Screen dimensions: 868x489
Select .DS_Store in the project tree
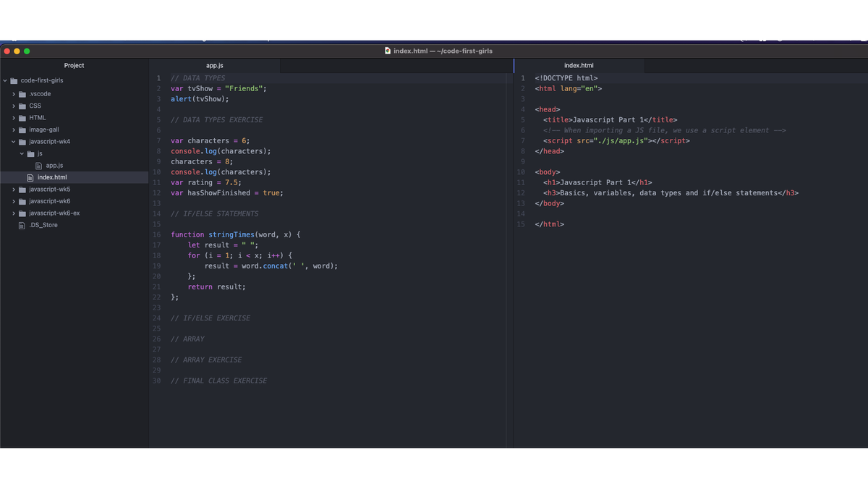pyautogui.click(x=42, y=225)
